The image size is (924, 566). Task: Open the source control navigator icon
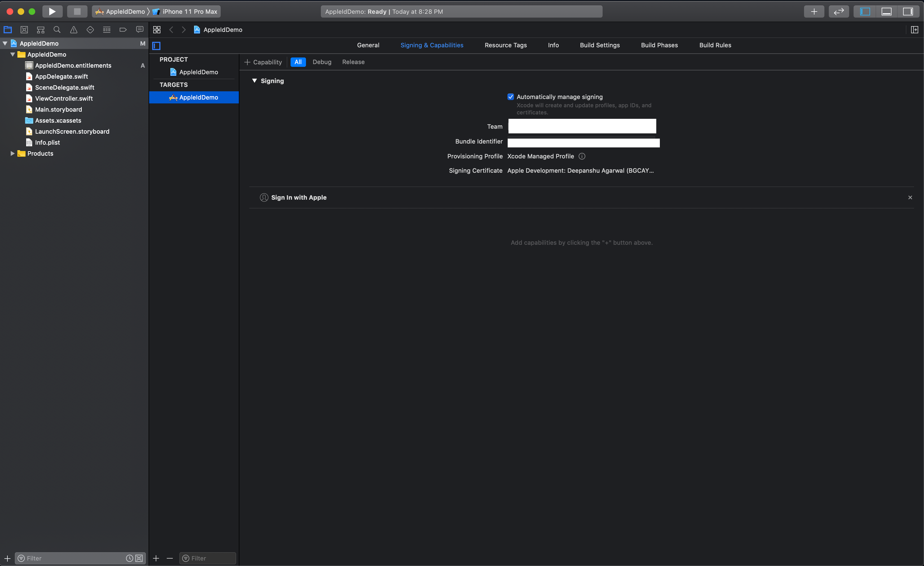24,30
